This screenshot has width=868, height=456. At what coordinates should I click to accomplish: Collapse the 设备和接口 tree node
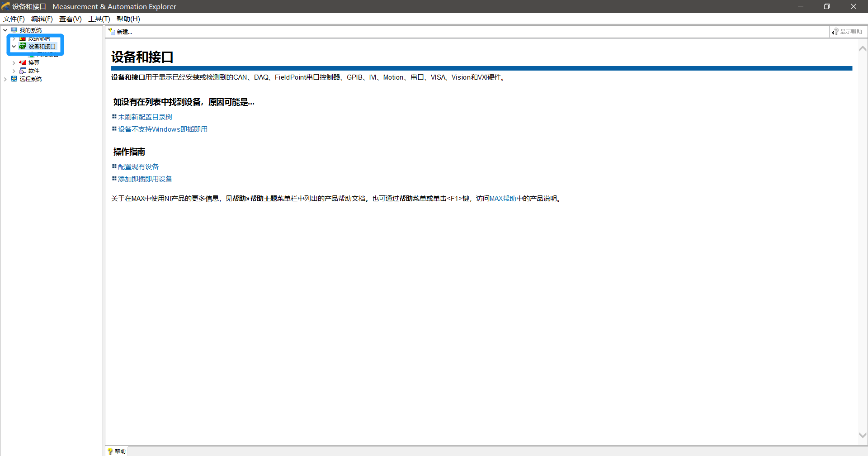pyautogui.click(x=14, y=46)
